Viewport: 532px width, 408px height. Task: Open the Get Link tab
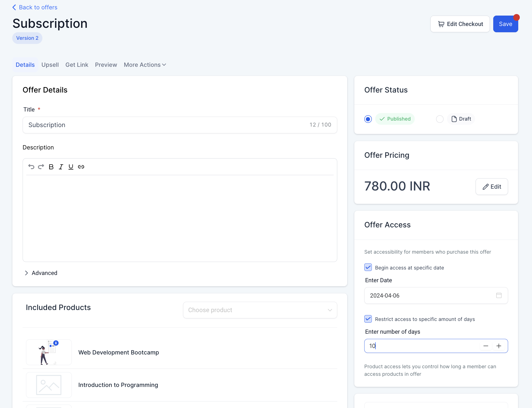pos(77,65)
